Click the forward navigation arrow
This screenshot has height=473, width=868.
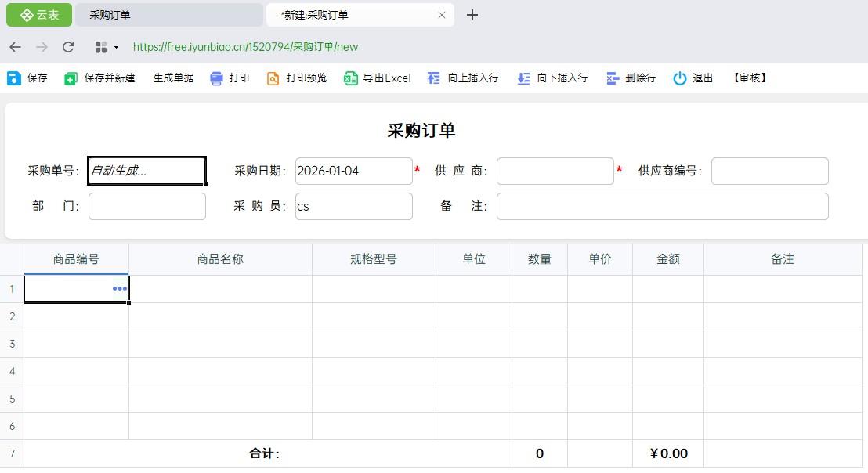coord(42,47)
